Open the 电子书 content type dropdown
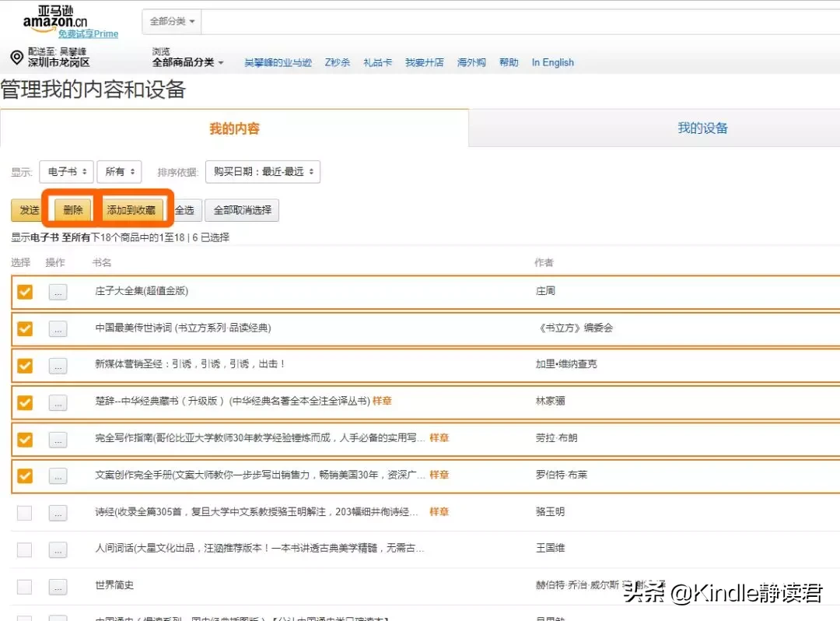The image size is (840, 621). point(66,172)
